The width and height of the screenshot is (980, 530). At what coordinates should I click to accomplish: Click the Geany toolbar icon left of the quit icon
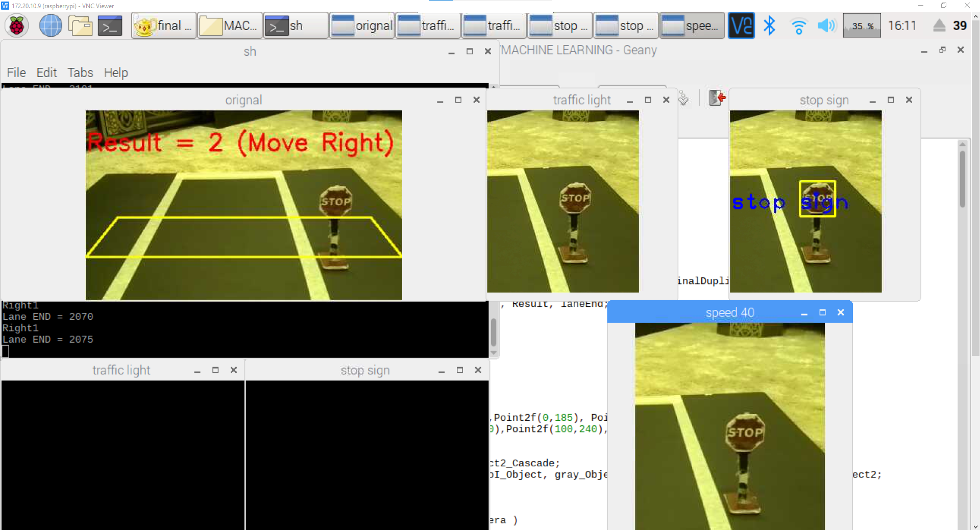tap(683, 98)
